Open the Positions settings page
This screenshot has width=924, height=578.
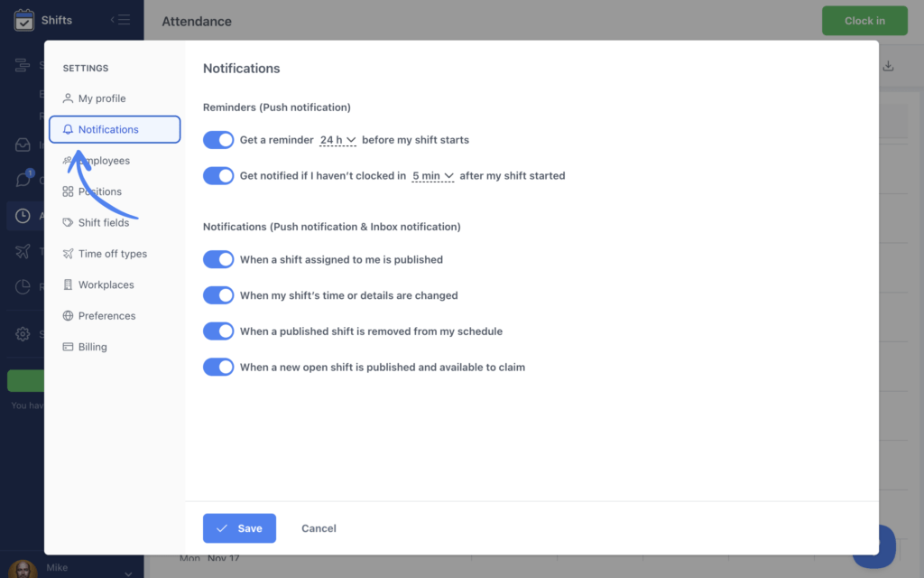point(100,191)
